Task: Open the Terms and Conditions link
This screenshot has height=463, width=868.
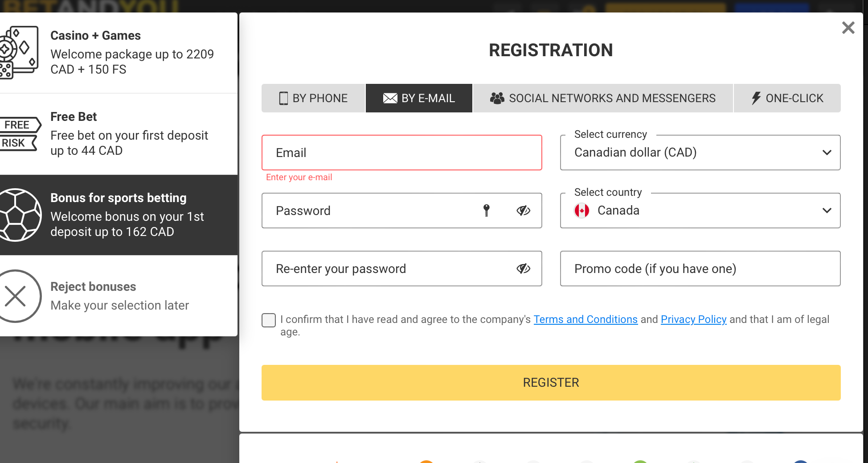Action: (x=585, y=319)
